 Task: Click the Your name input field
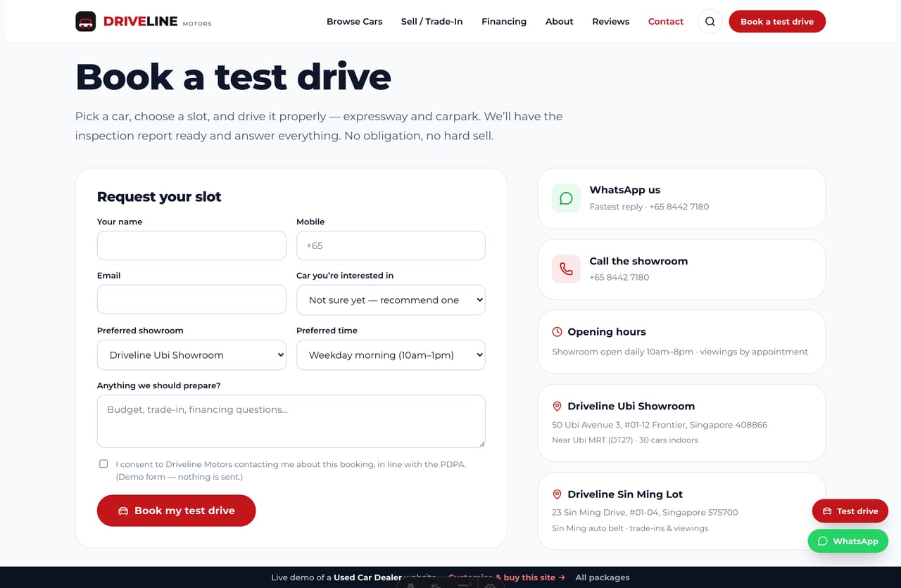pyautogui.click(x=191, y=245)
